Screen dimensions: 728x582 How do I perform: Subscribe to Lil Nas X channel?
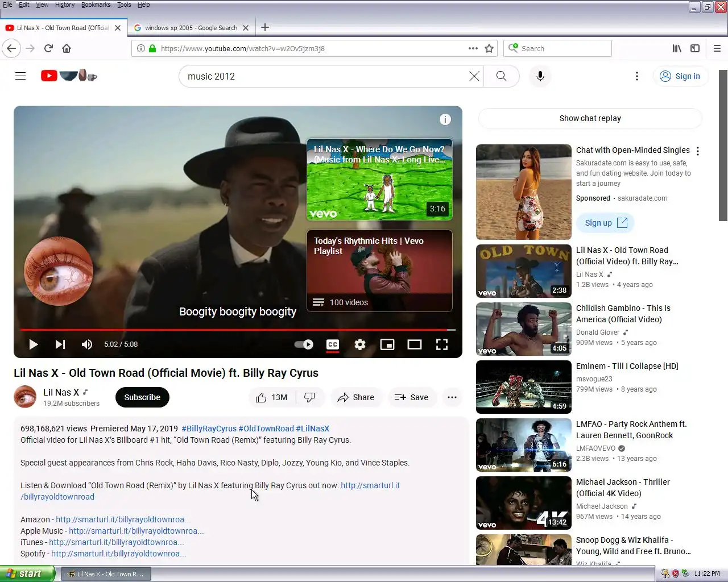pyautogui.click(x=142, y=397)
